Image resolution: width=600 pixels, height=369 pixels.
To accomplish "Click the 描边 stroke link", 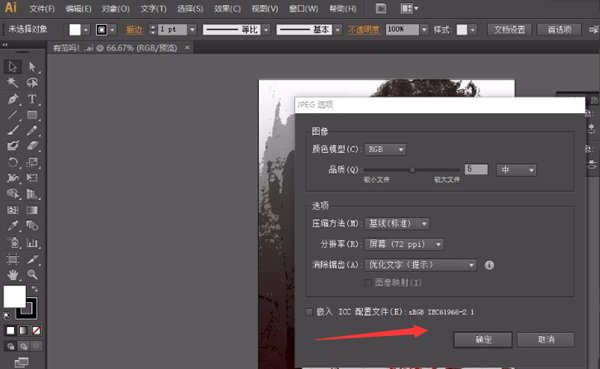I will point(134,29).
